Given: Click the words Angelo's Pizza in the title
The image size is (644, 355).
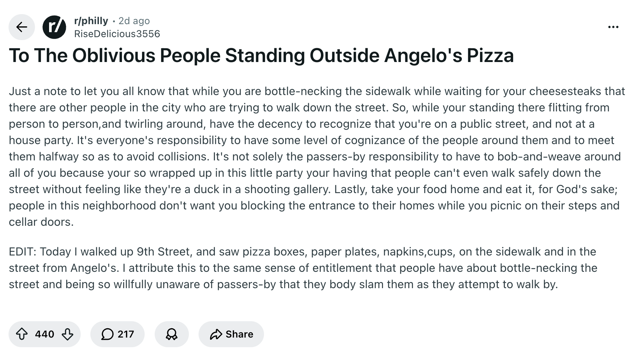Looking at the screenshot, I should [449, 56].
